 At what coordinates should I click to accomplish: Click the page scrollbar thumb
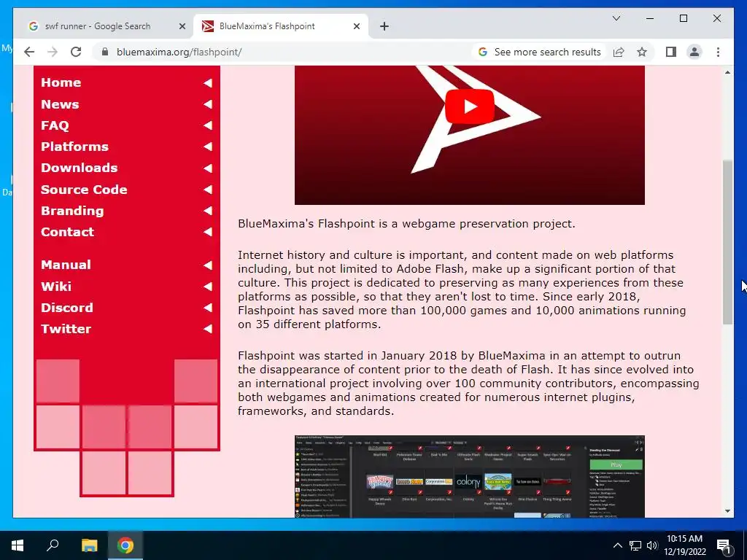pos(727,242)
